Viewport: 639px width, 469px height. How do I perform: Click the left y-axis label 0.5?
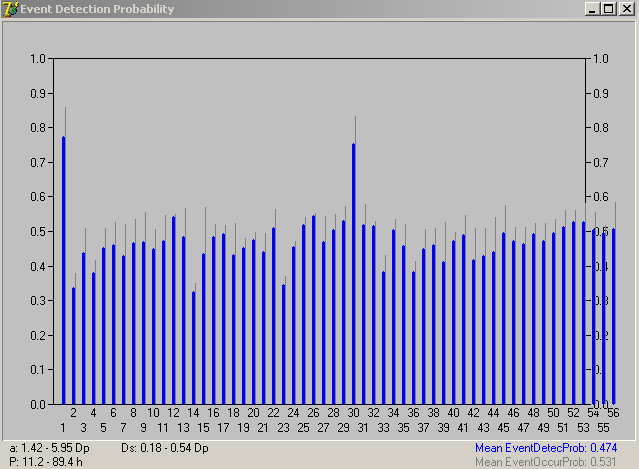point(38,231)
